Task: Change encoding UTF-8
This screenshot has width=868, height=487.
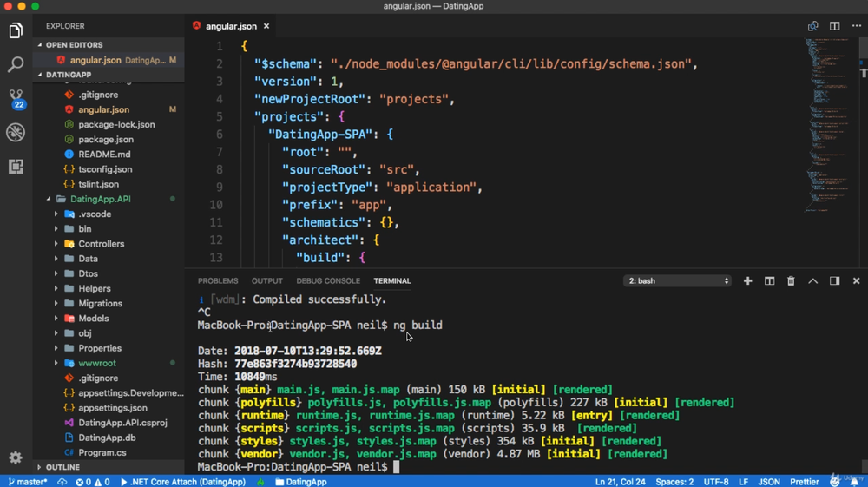Action: pos(716,482)
